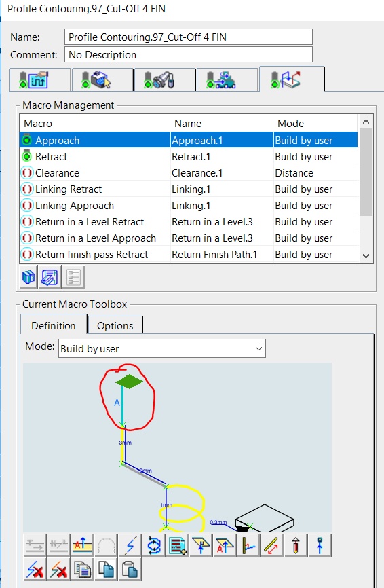
Task: Click the green plane in the preview
Action: click(x=130, y=382)
